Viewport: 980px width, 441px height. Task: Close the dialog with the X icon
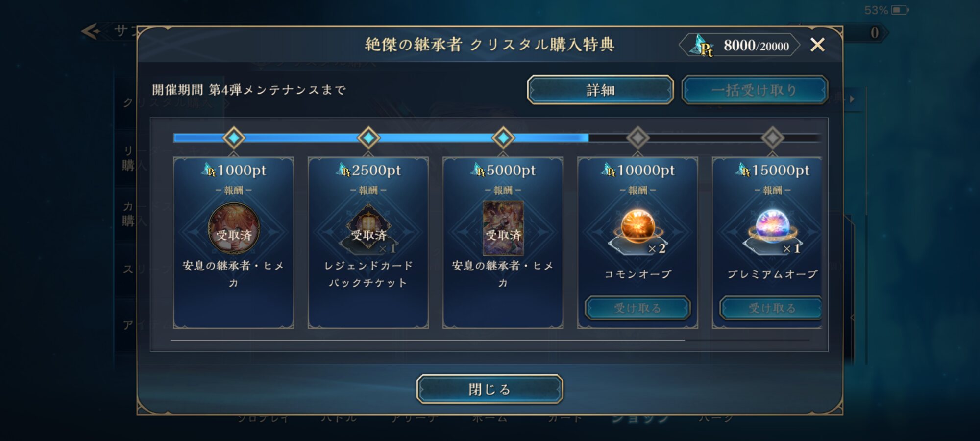coord(817,45)
